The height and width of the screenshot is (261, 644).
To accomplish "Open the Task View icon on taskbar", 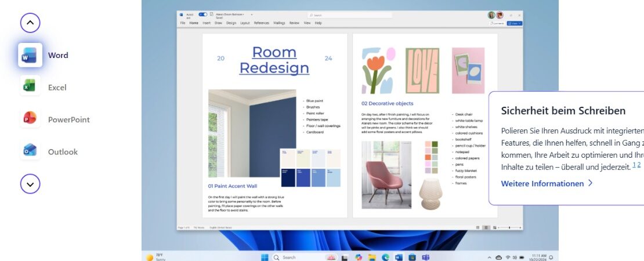I will [x=345, y=258].
